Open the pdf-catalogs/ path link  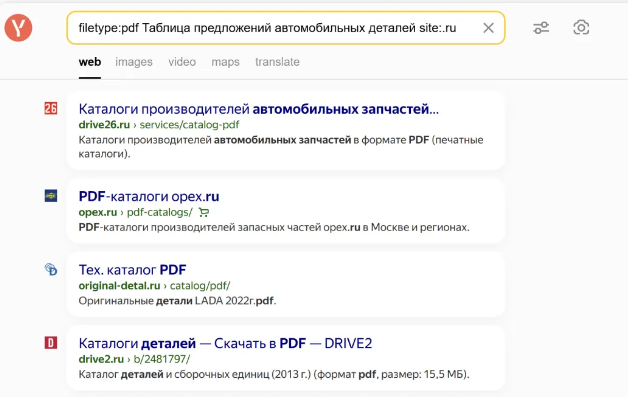point(159,212)
